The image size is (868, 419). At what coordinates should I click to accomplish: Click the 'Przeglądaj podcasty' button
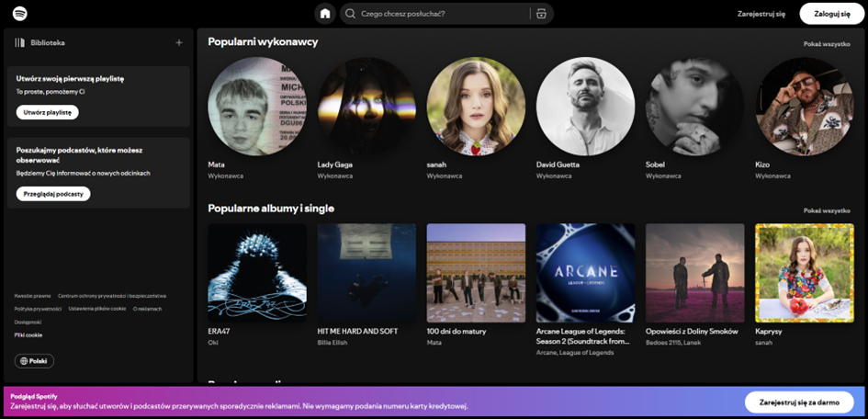coord(53,194)
